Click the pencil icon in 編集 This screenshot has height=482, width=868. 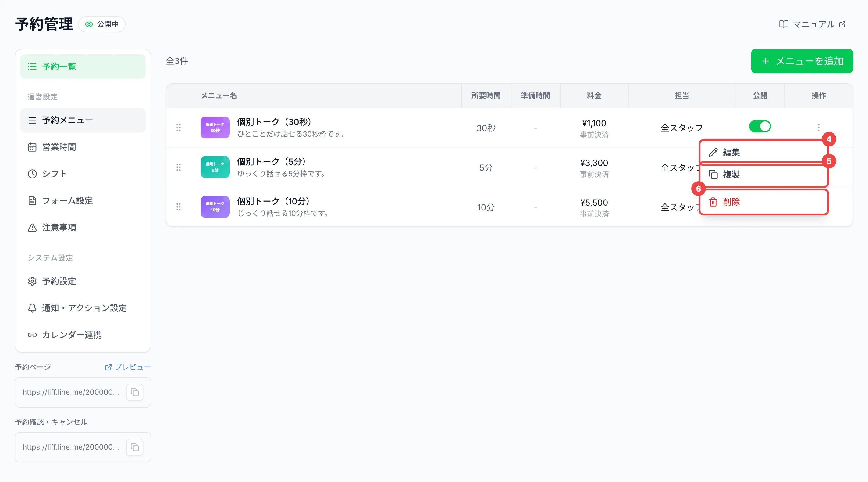click(x=713, y=153)
